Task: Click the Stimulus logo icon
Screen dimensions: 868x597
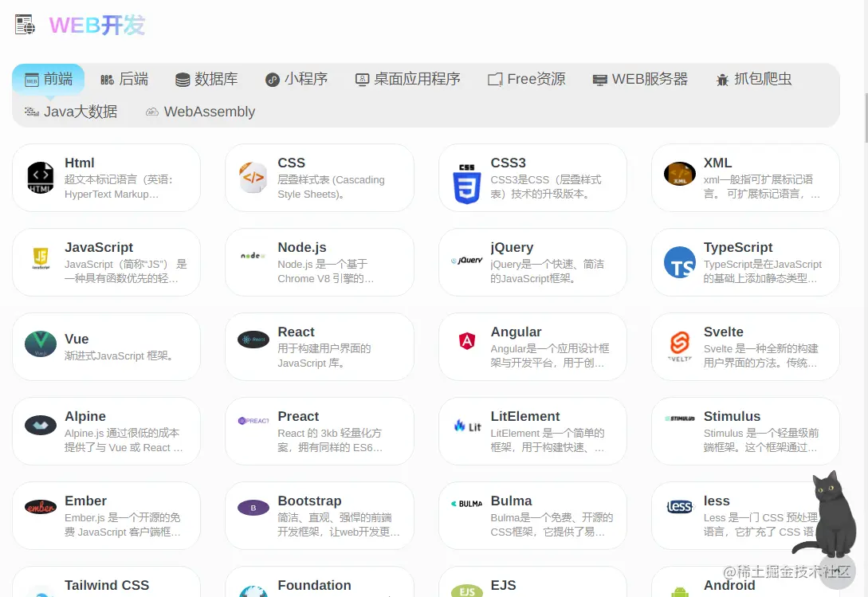Action: point(680,418)
